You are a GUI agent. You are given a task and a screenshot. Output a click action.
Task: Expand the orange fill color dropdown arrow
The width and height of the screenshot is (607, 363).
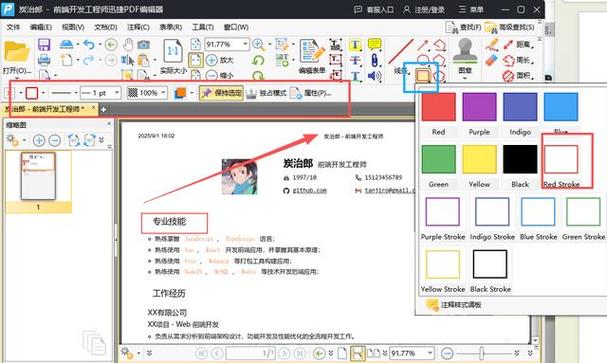coord(192,93)
